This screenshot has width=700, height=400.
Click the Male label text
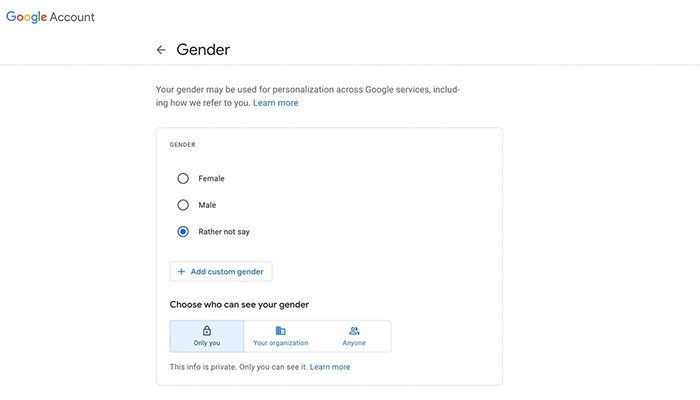click(x=207, y=205)
